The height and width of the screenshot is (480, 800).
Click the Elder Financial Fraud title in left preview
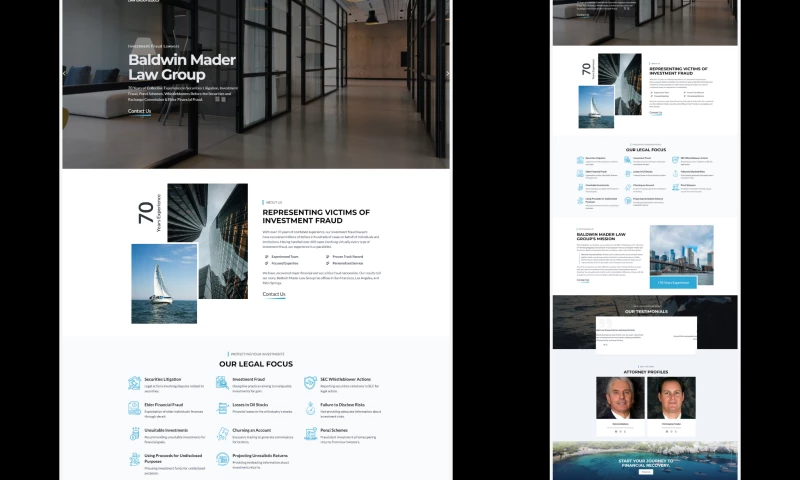pos(163,405)
